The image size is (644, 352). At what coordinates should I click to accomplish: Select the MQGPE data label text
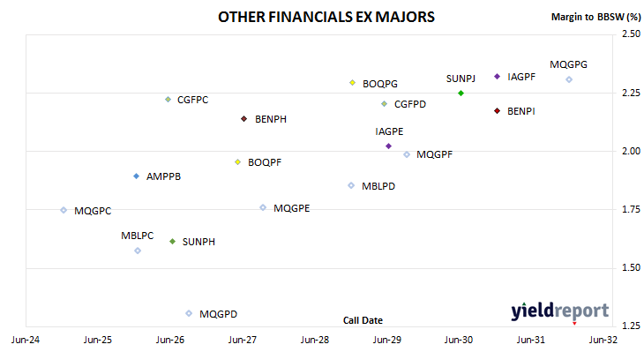tap(292, 208)
